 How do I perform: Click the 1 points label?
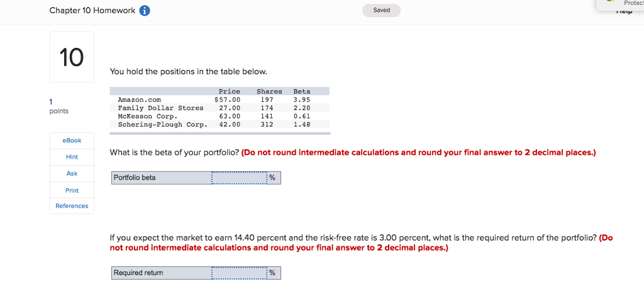[58, 106]
